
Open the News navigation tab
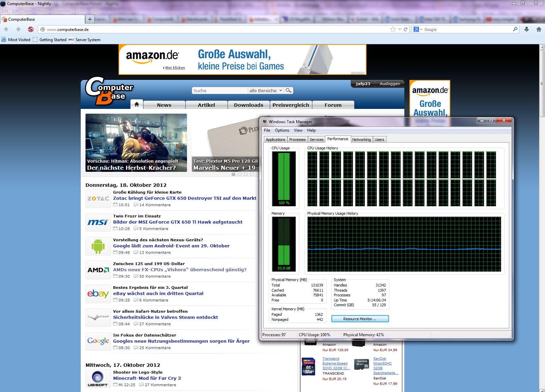pyautogui.click(x=164, y=105)
